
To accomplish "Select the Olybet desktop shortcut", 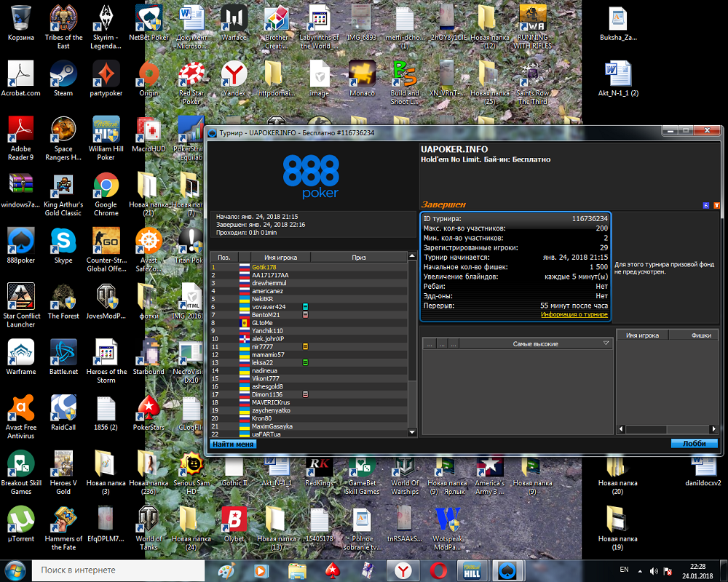I will point(234,525).
